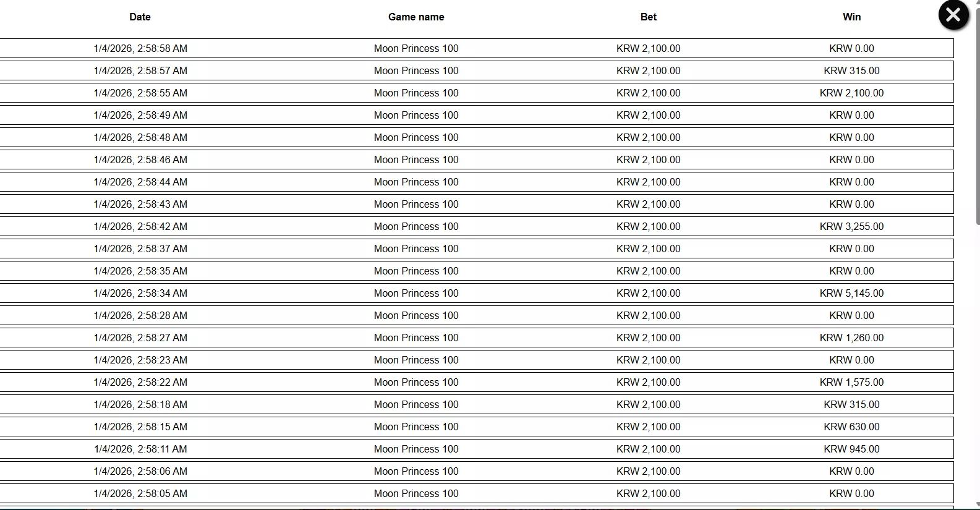
Task: Click Moon Princess 100 in the 2:58:06 AM row
Action: 416,471
